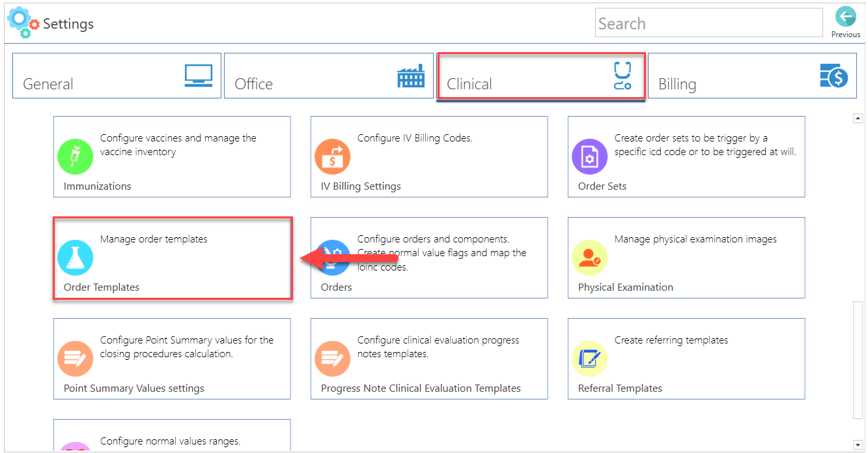This screenshot has height=453, width=868.
Task: Open the Immunizations settings tile
Action: click(x=172, y=156)
